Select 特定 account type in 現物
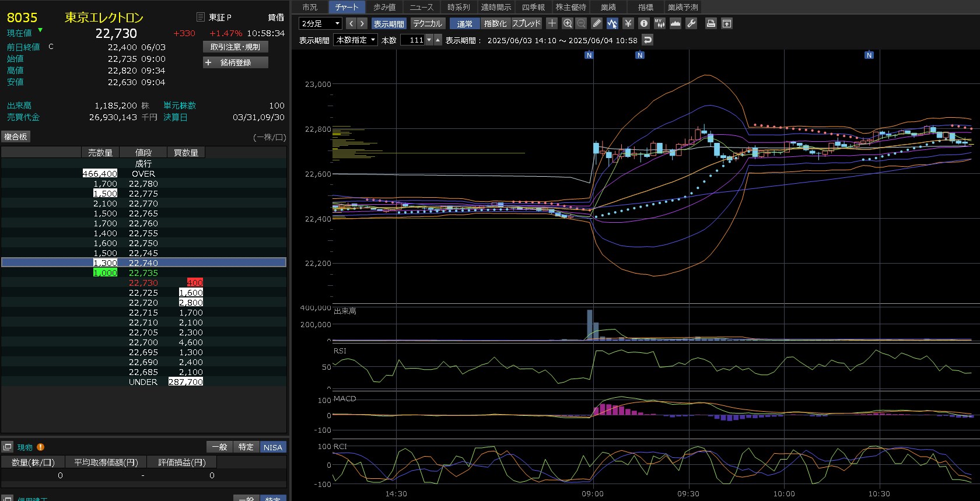 click(x=246, y=447)
